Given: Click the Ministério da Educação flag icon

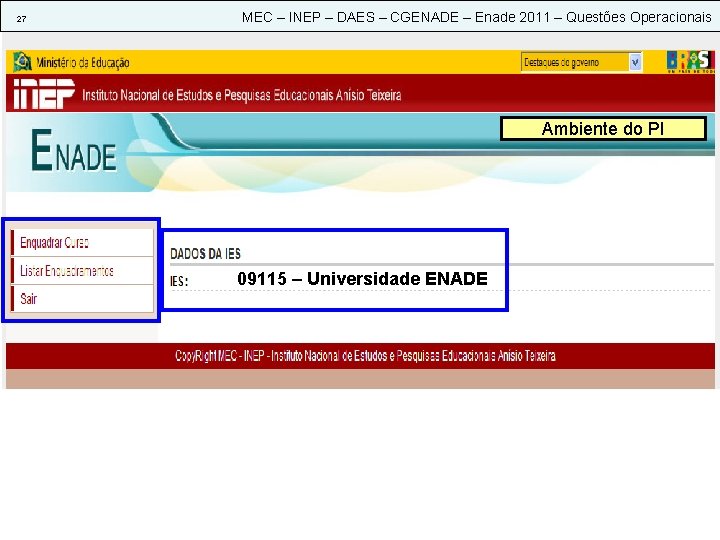Looking at the screenshot, I should click(22, 62).
